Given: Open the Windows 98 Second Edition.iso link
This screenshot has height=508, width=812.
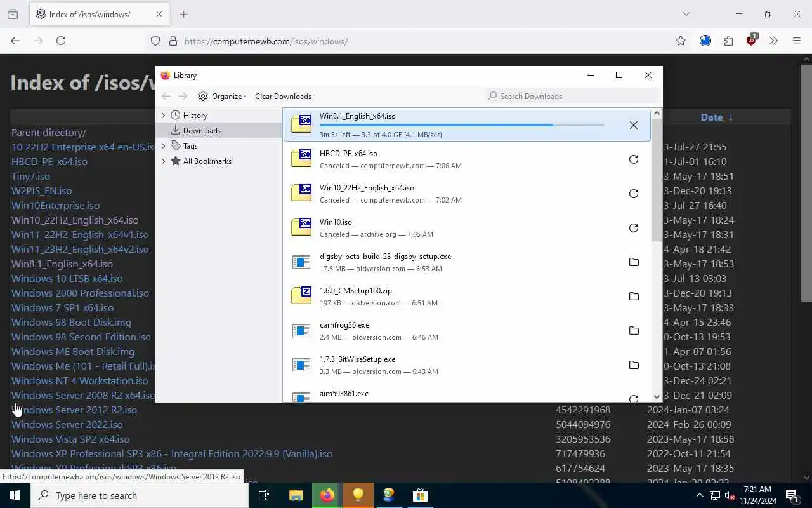Looking at the screenshot, I should pyautogui.click(x=81, y=337).
